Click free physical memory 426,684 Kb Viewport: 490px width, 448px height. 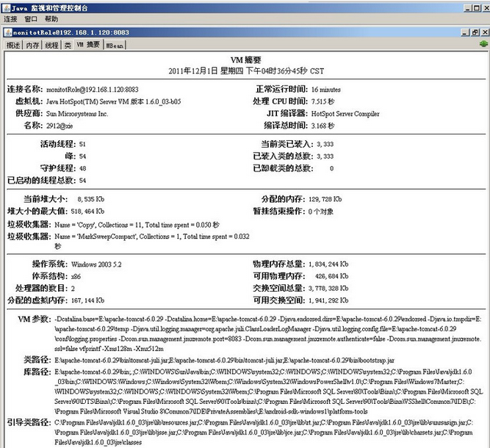tap(331, 276)
